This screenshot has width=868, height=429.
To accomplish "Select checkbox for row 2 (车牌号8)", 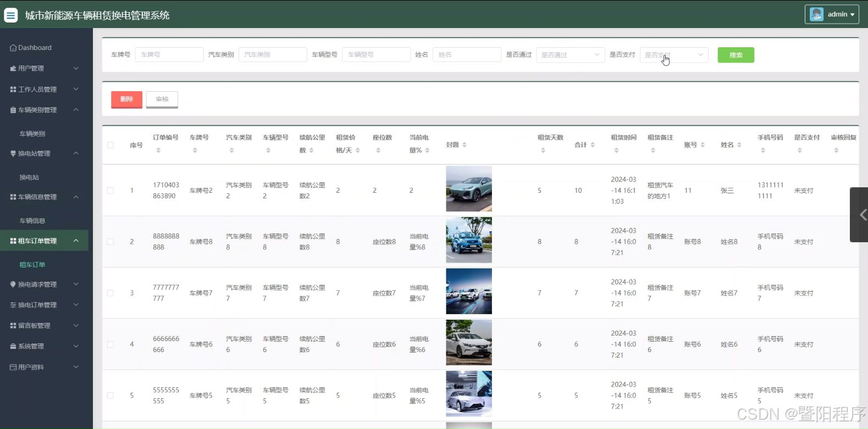I will 110,242.
